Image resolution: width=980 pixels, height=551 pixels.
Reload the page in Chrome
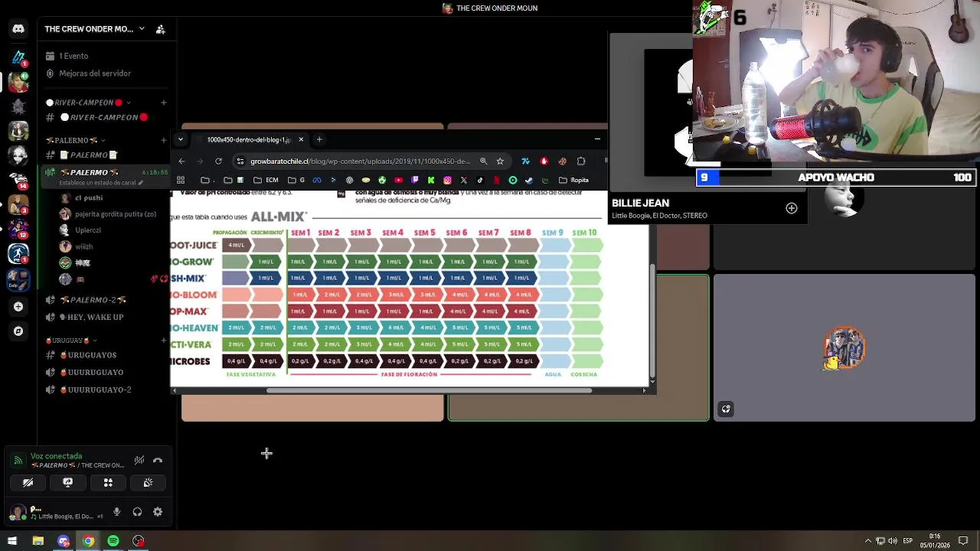tap(218, 161)
